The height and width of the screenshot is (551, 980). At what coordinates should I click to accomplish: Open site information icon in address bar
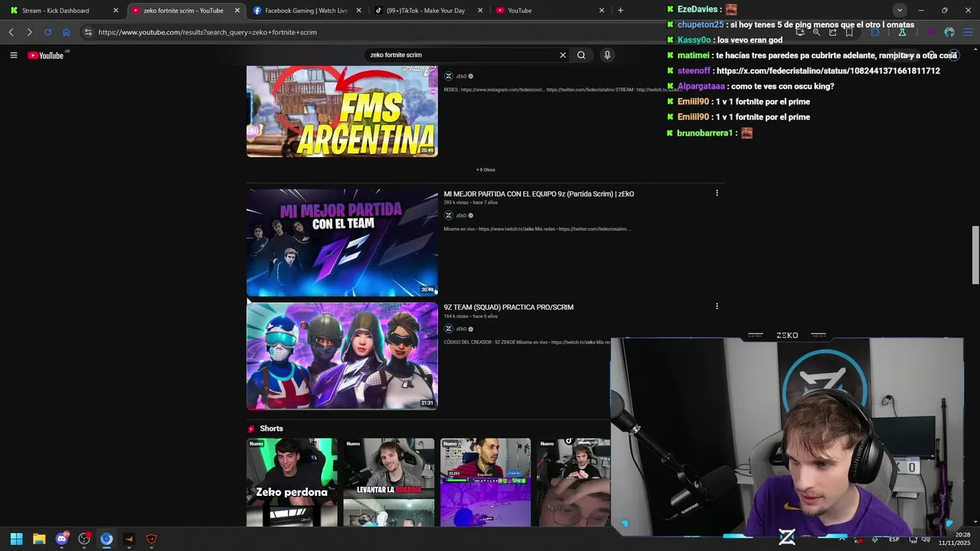pyautogui.click(x=88, y=32)
